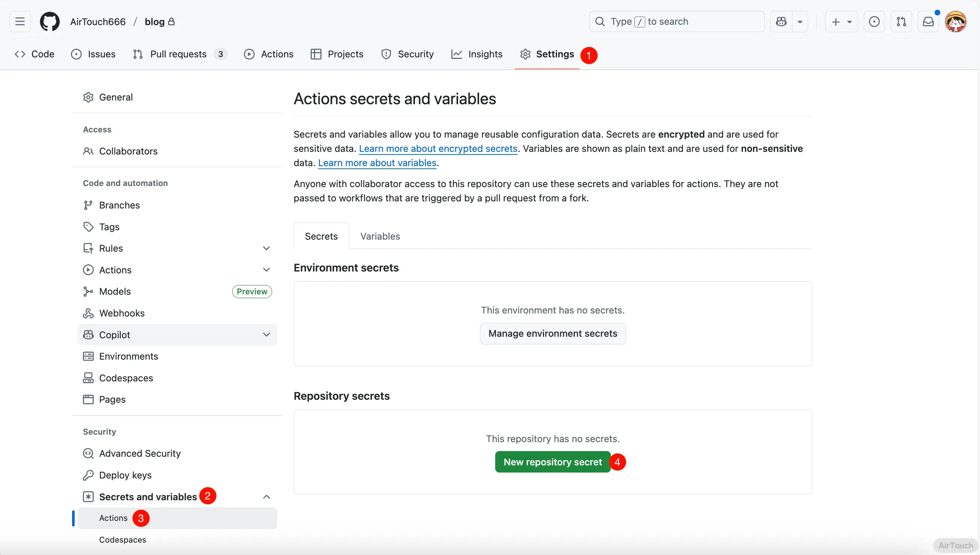Collapse the Secrets and variables section
This screenshot has height=555, width=980.
click(266, 496)
